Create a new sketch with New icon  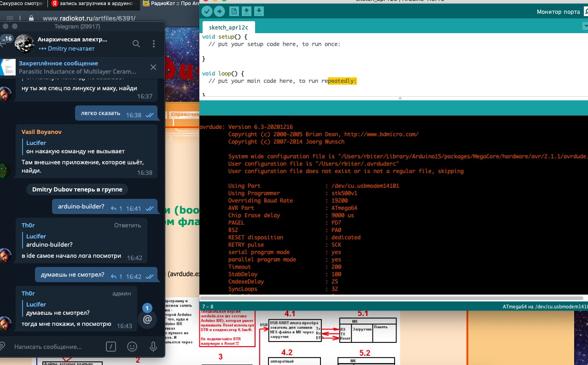pyautogui.click(x=234, y=12)
